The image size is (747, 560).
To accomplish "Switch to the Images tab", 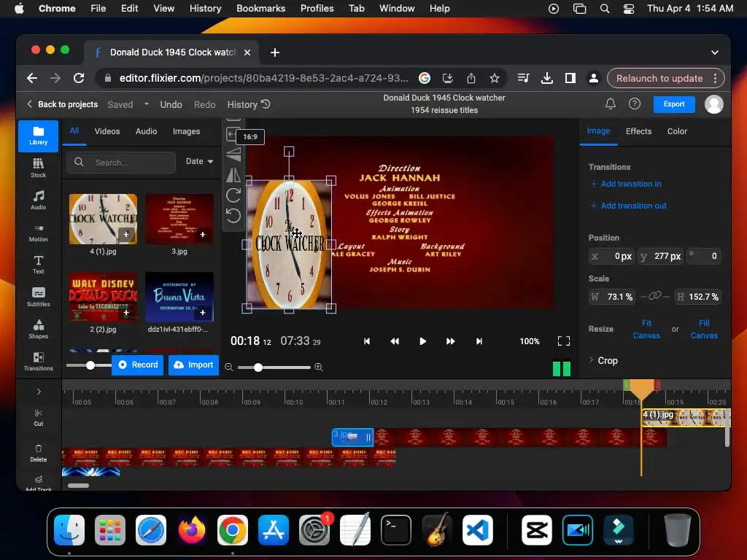I will pos(186,131).
